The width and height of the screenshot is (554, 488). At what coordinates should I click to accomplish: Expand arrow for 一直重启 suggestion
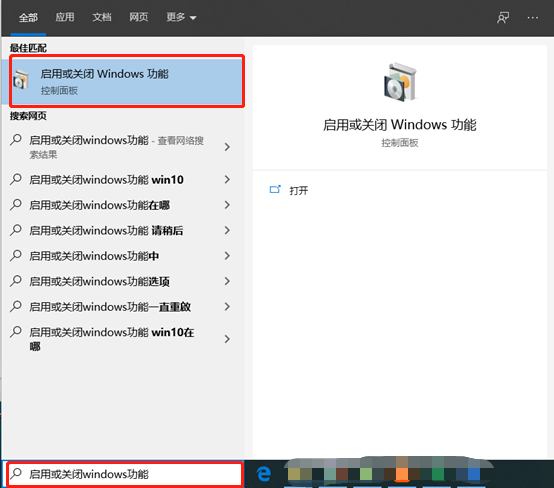227,307
